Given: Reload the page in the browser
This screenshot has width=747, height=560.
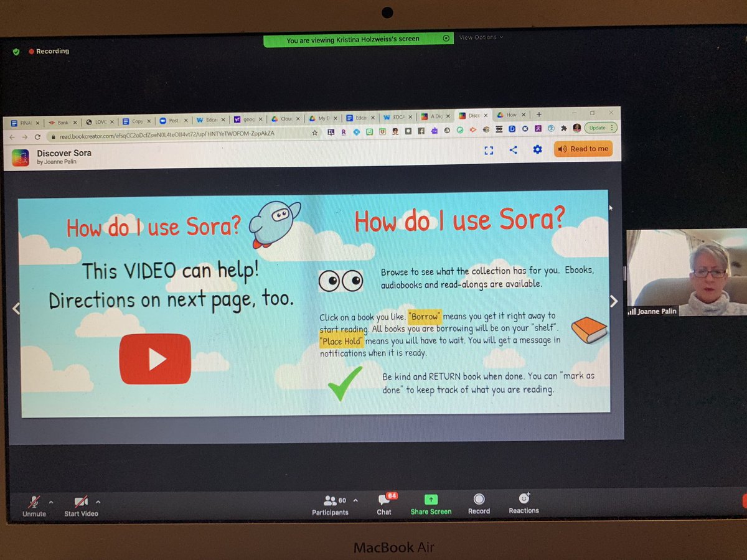Looking at the screenshot, I should tap(37, 137).
